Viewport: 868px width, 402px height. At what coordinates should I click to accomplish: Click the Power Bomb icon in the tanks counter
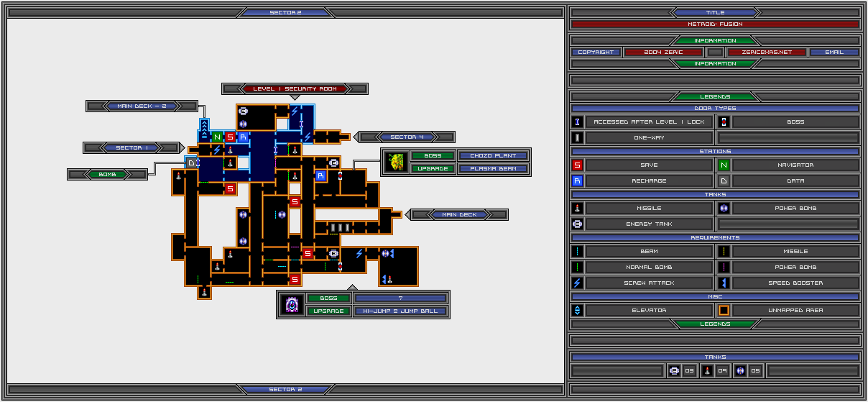point(740,371)
